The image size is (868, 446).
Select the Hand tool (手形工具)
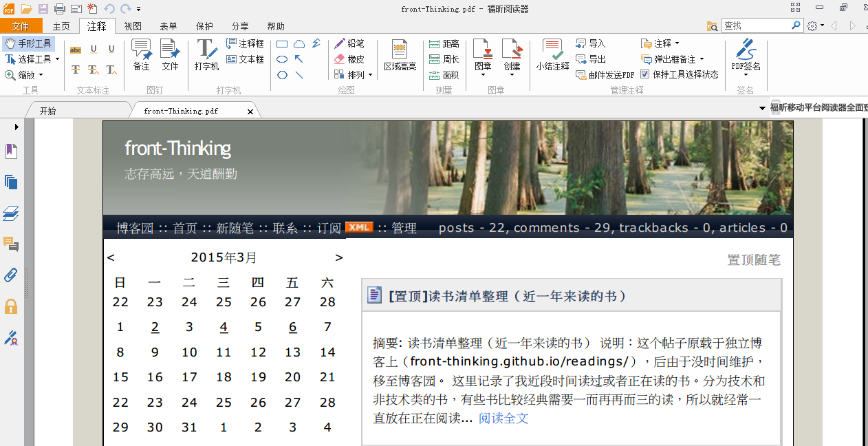(x=29, y=43)
